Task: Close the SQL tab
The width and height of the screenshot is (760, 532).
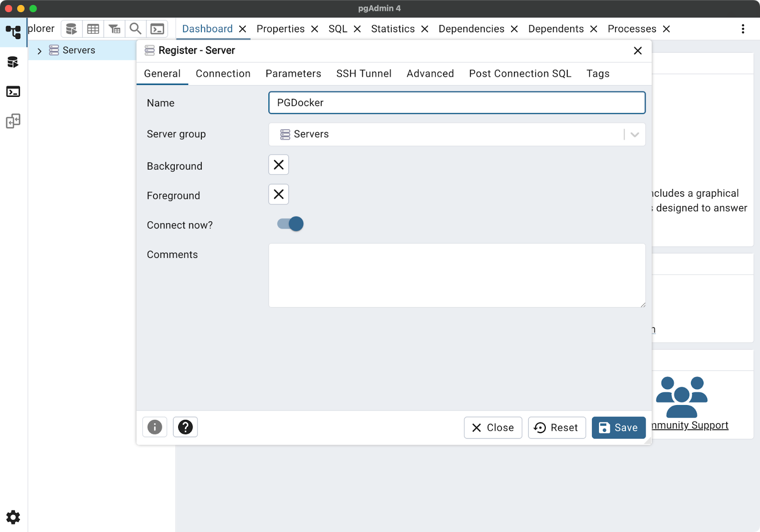Action: 357,29
